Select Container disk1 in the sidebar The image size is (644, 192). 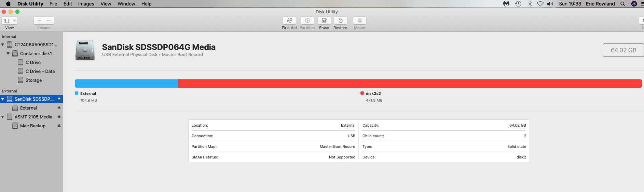31,53
